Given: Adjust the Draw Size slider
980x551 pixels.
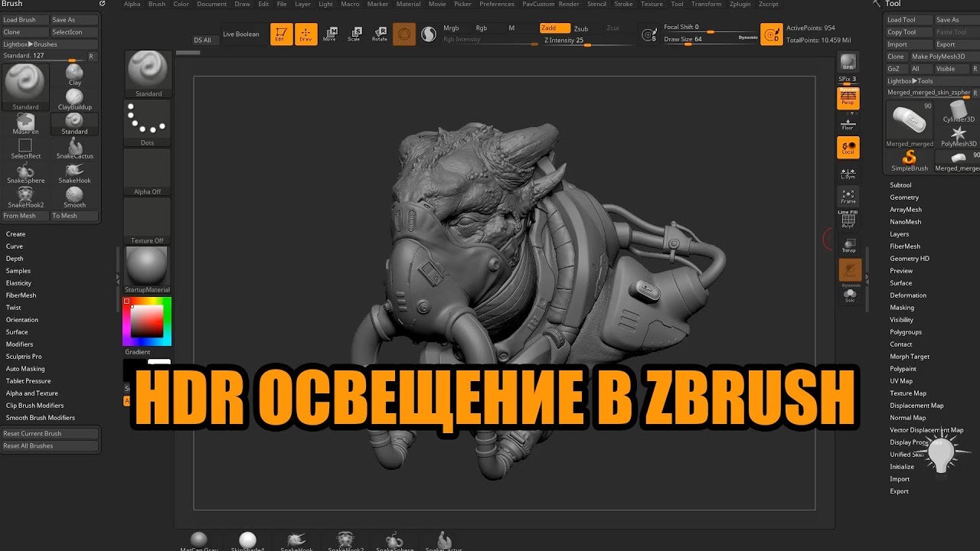Looking at the screenshot, I should coord(710,40).
